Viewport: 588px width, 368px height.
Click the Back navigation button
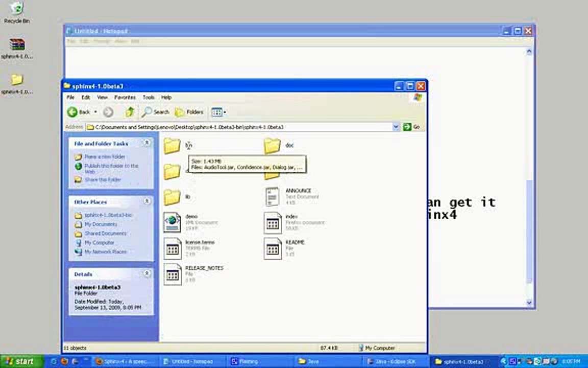[x=79, y=112]
